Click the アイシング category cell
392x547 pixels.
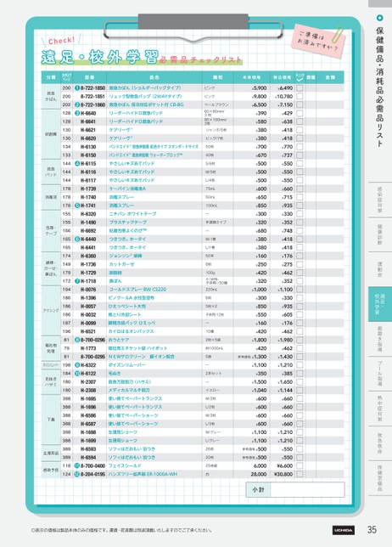pos(51,311)
